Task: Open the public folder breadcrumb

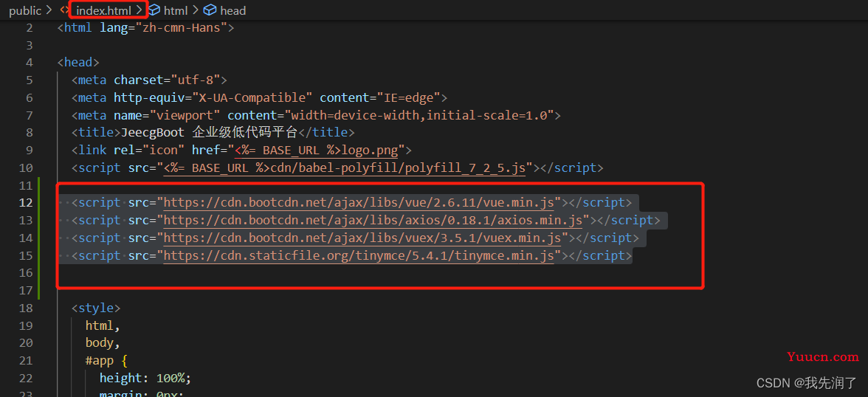Action: (25, 10)
